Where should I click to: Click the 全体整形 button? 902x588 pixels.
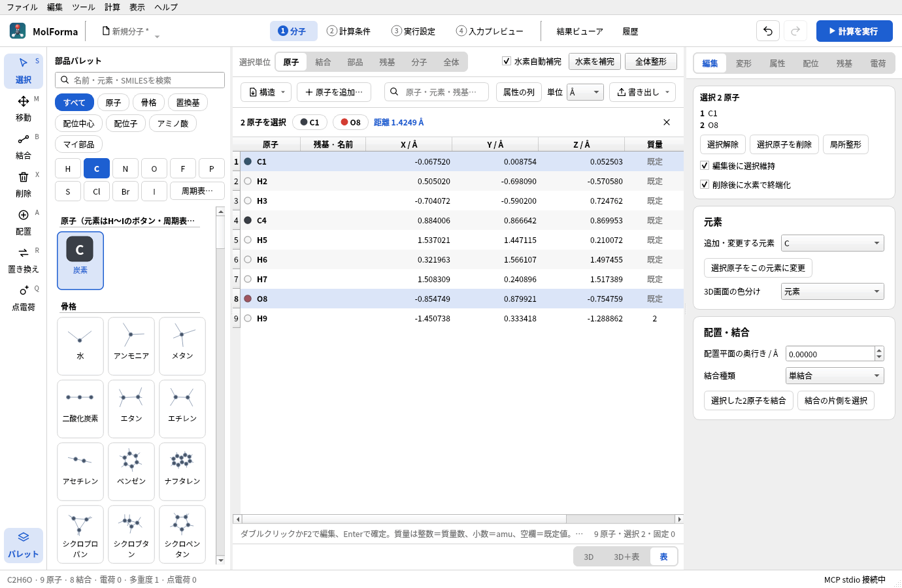651,61
